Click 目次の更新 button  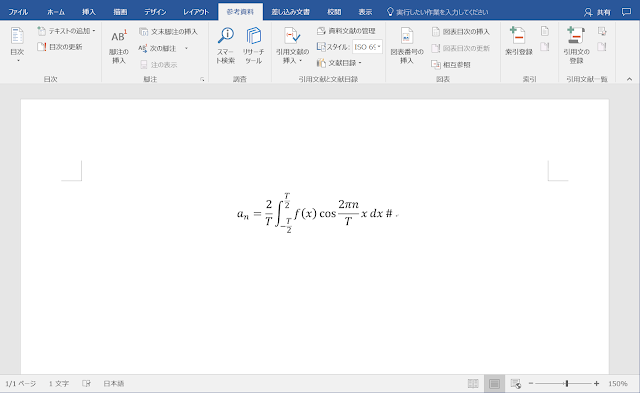pos(60,47)
